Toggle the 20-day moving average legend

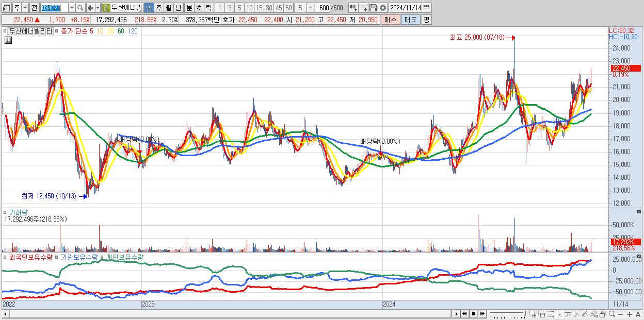click(x=110, y=31)
